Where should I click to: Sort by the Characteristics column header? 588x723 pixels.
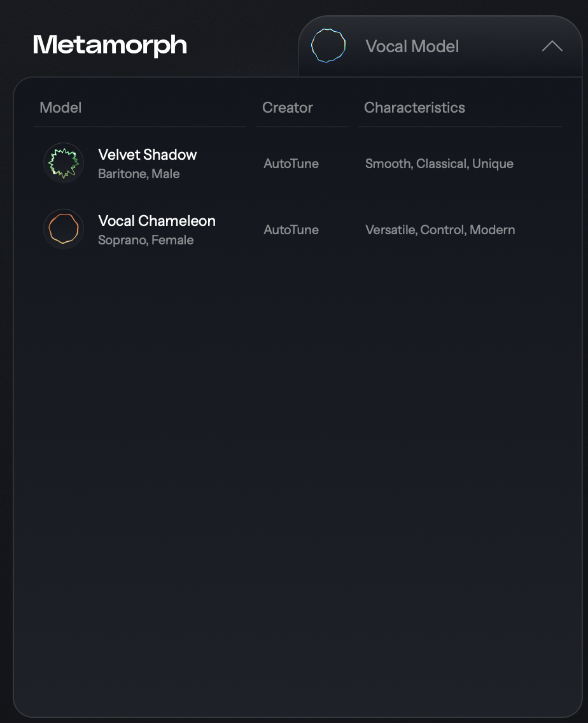[414, 108]
